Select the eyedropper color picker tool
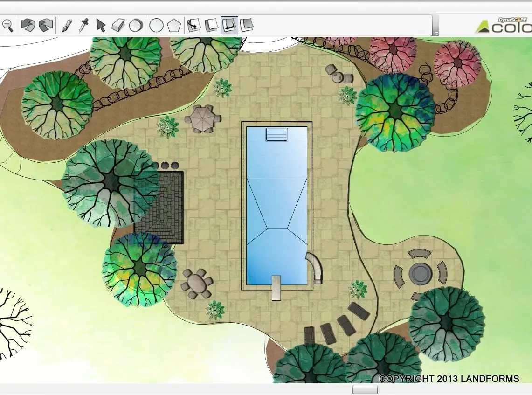 [83, 26]
